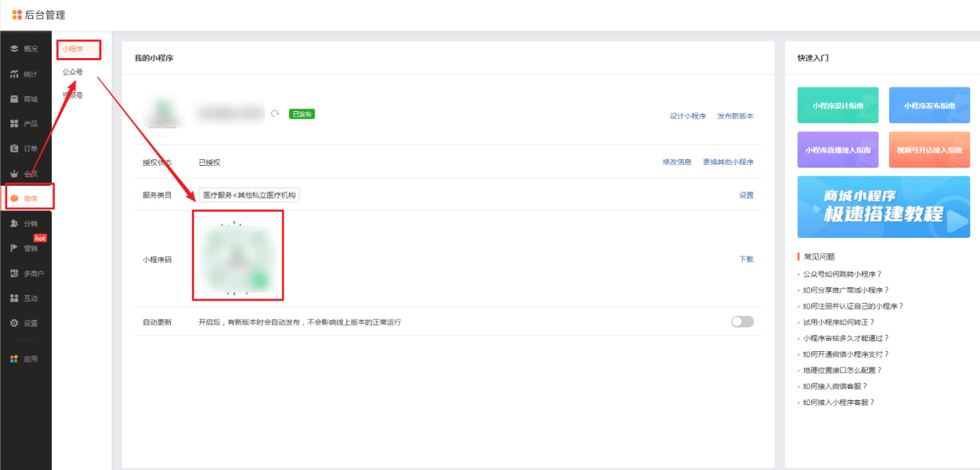Image resolution: width=980 pixels, height=470 pixels.
Task: Select the 微信 WeChat sidebar item
Action: (x=25, y=199)
